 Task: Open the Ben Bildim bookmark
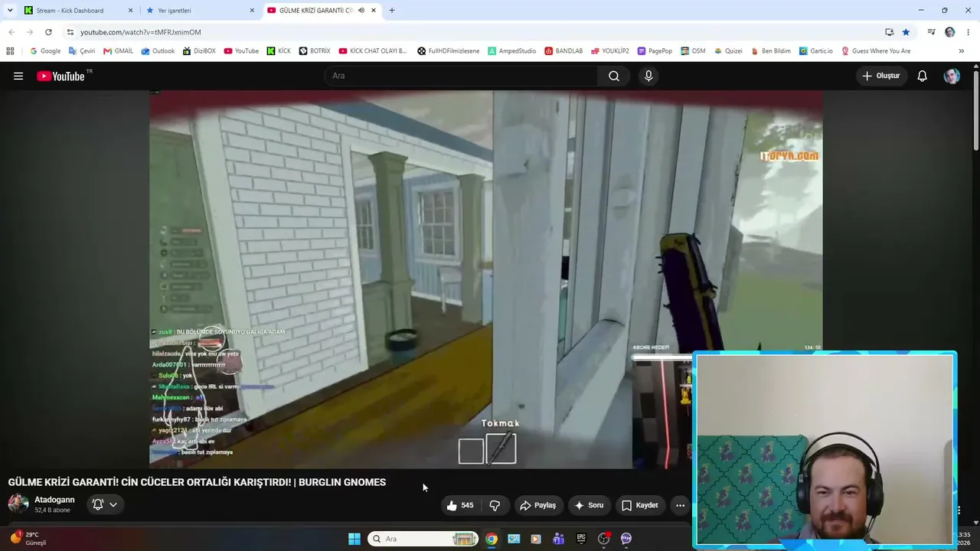pyautogui.click(x=771, y=51)
